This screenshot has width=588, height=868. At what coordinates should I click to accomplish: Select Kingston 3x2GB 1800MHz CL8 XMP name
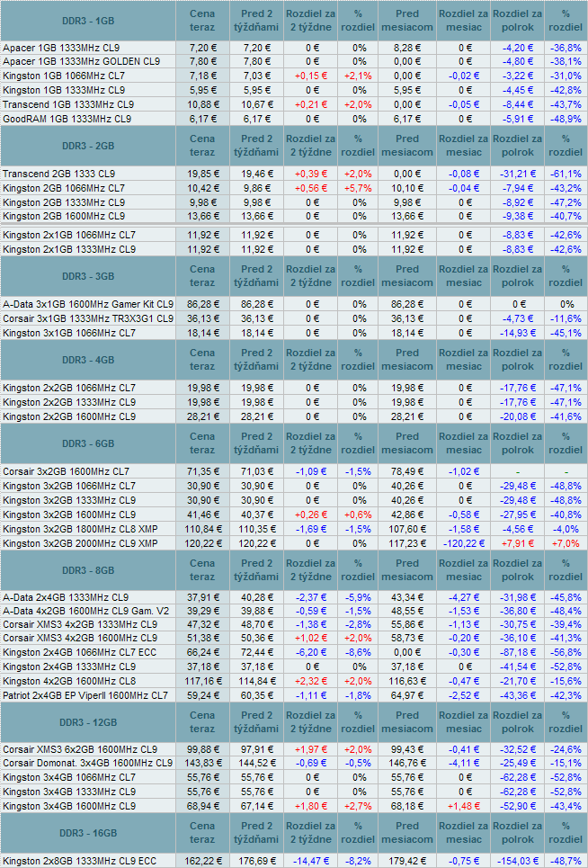[80, 529]
